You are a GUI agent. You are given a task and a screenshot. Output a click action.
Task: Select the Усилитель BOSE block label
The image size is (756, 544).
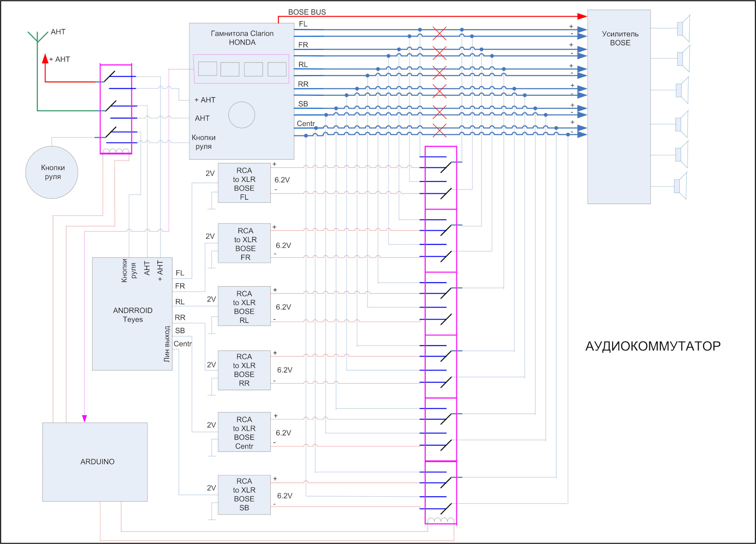point(620,38)
